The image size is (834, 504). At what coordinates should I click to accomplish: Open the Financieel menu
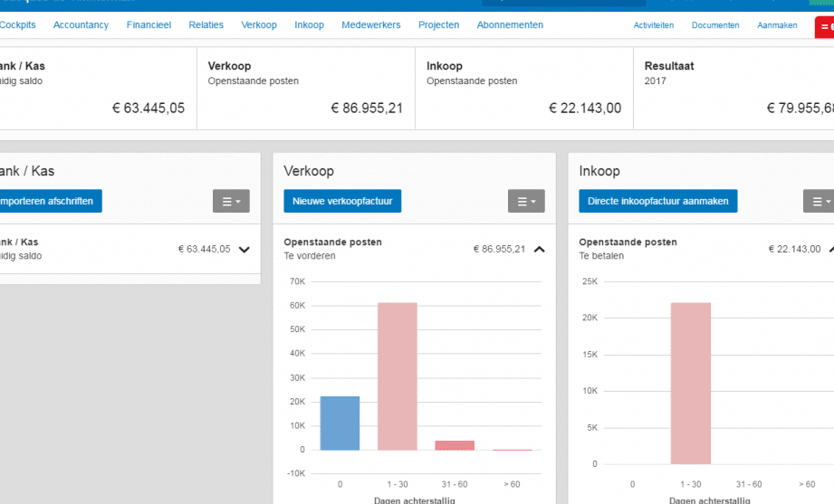click(x=149, y=25)
